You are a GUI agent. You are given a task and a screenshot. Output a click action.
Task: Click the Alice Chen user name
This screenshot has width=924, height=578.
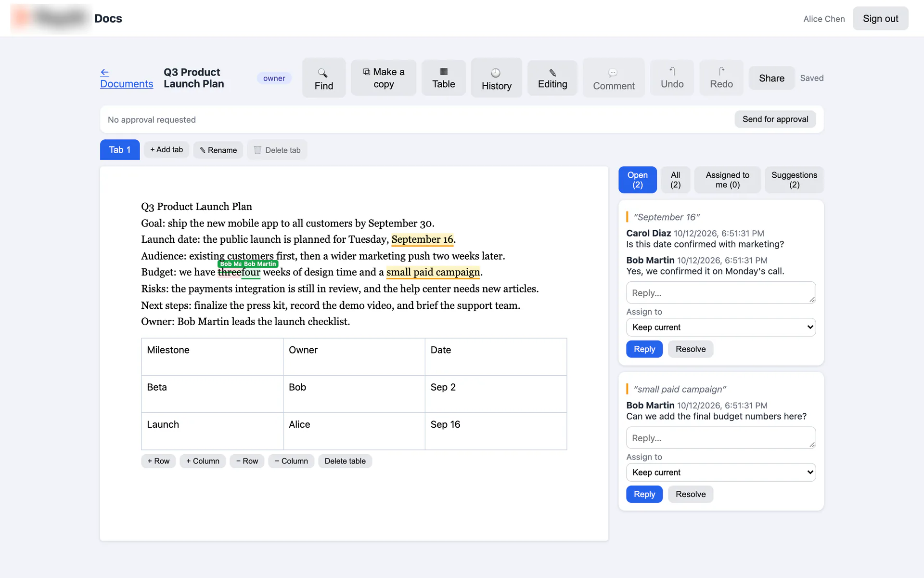(824, 19)
